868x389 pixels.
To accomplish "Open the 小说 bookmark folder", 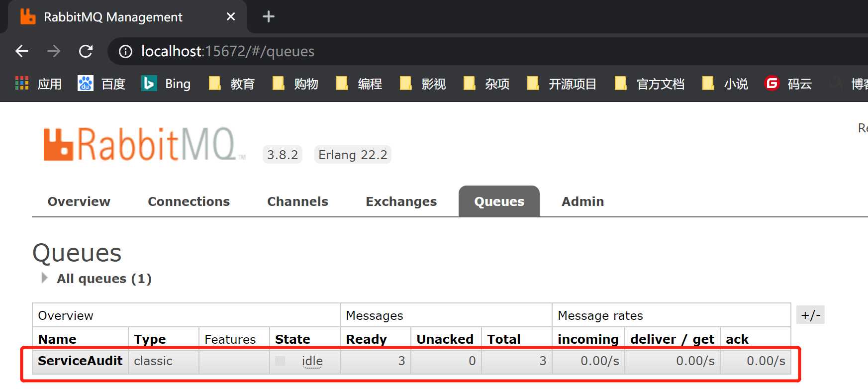I will pos(725,84).
